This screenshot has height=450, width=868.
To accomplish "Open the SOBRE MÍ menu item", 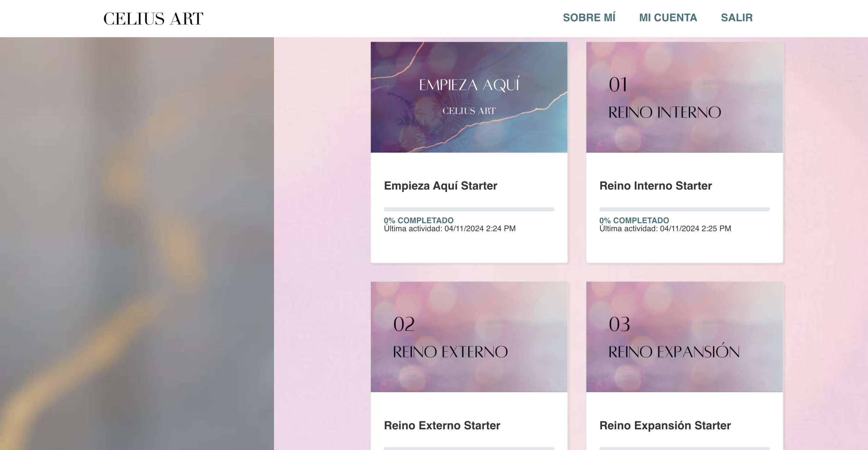I will pyautogui.click(x=589, y=18).
